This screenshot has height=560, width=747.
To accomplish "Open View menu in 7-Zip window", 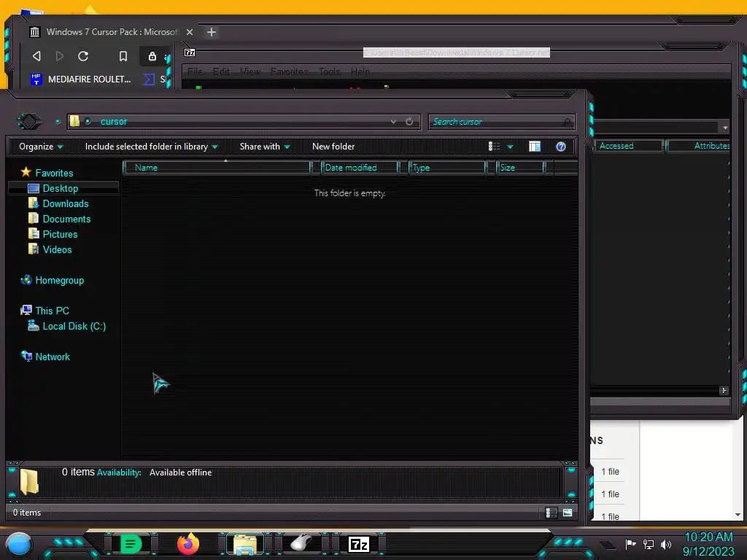I will point(250,71).
